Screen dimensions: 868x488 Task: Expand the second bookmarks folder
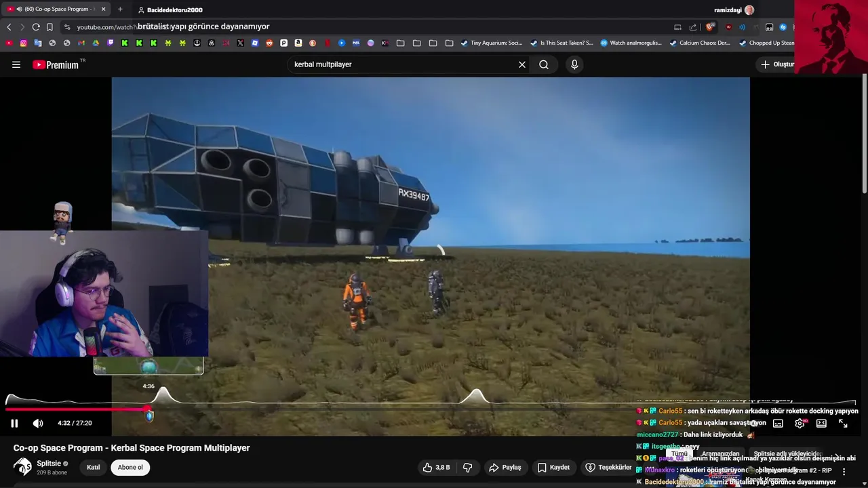[417, 43]
